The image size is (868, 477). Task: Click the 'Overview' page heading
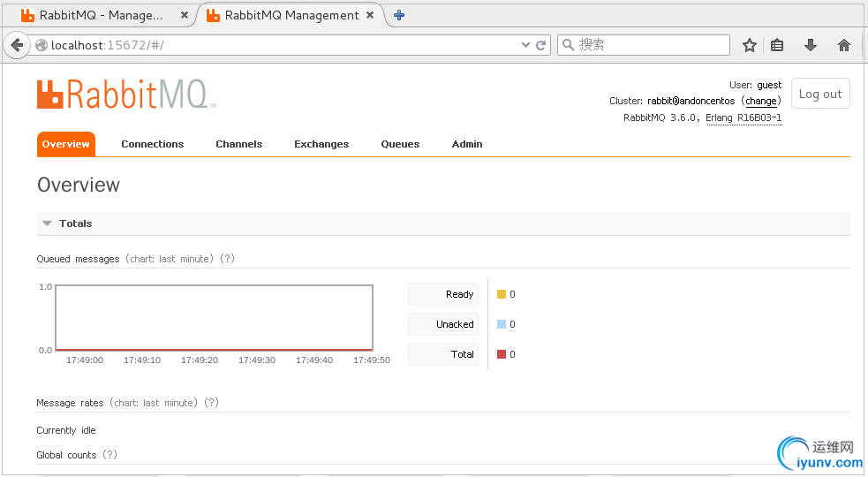point(78,185)
